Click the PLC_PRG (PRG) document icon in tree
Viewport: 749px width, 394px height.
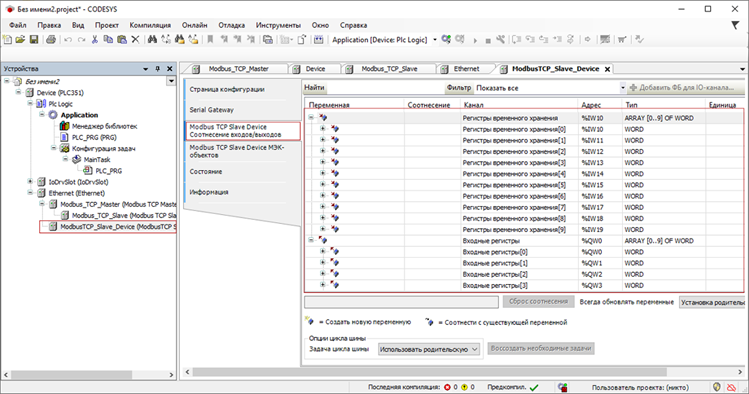pos(64,138)
